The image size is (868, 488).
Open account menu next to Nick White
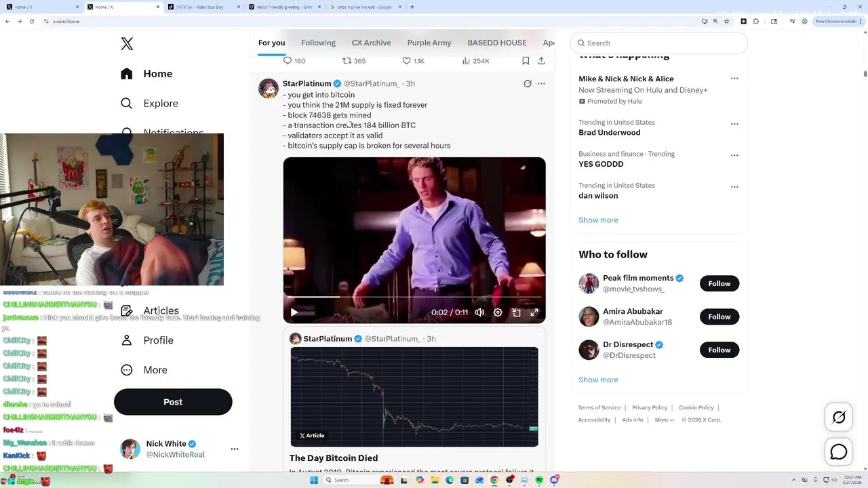235,449
